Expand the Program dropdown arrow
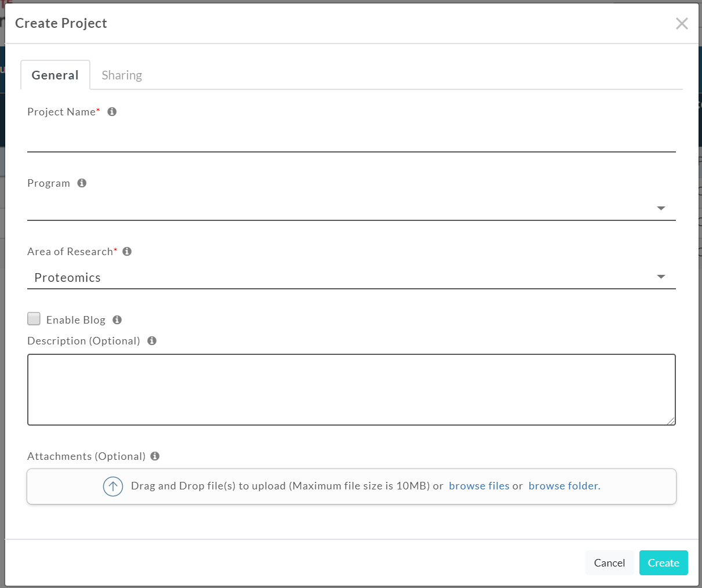Screen dimensions: 702x588 tap(661, 208)
